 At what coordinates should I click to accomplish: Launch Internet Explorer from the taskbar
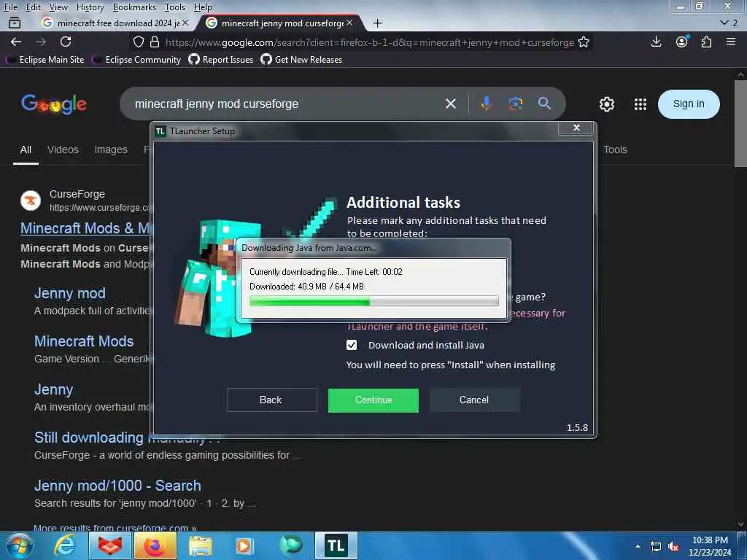tap(64, 545)
